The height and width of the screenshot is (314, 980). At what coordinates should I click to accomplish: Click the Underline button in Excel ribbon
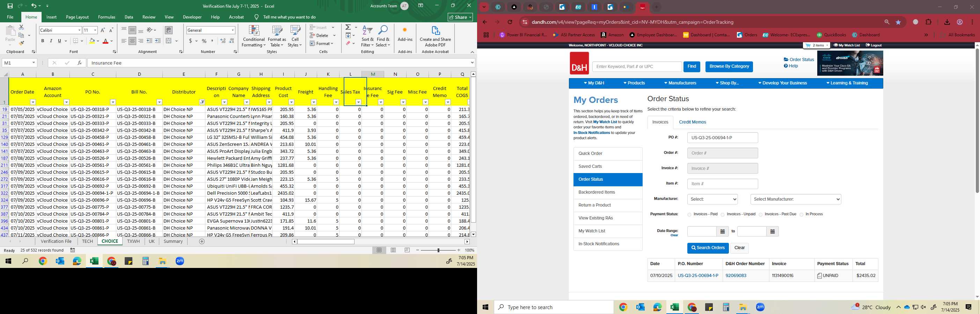pos(59,41)
